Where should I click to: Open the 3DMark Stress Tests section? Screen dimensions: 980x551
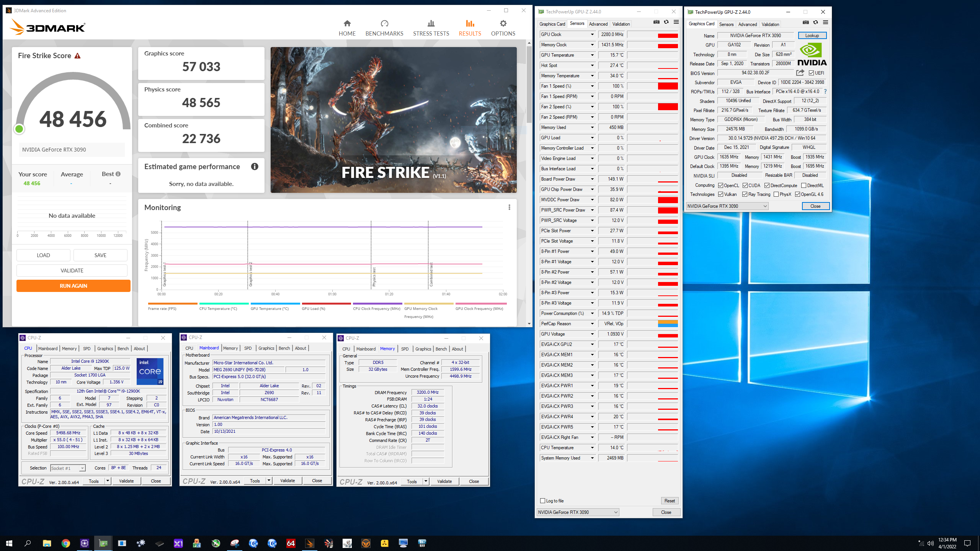(x=431, y=28)
